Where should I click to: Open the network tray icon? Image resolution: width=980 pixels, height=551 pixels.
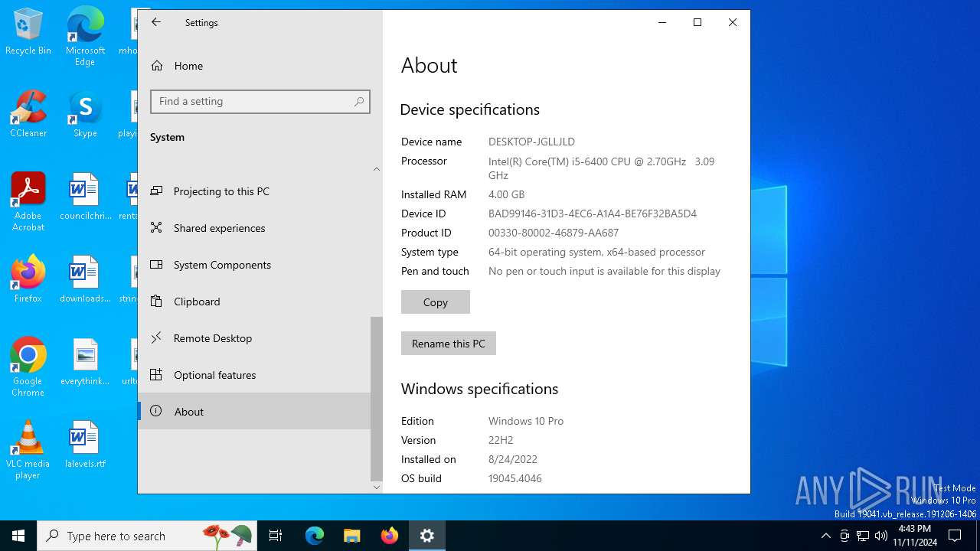point(863,536)
